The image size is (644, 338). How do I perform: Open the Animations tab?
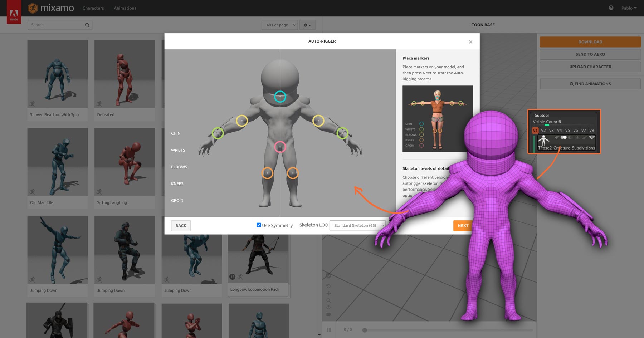(x=125, y=8)
